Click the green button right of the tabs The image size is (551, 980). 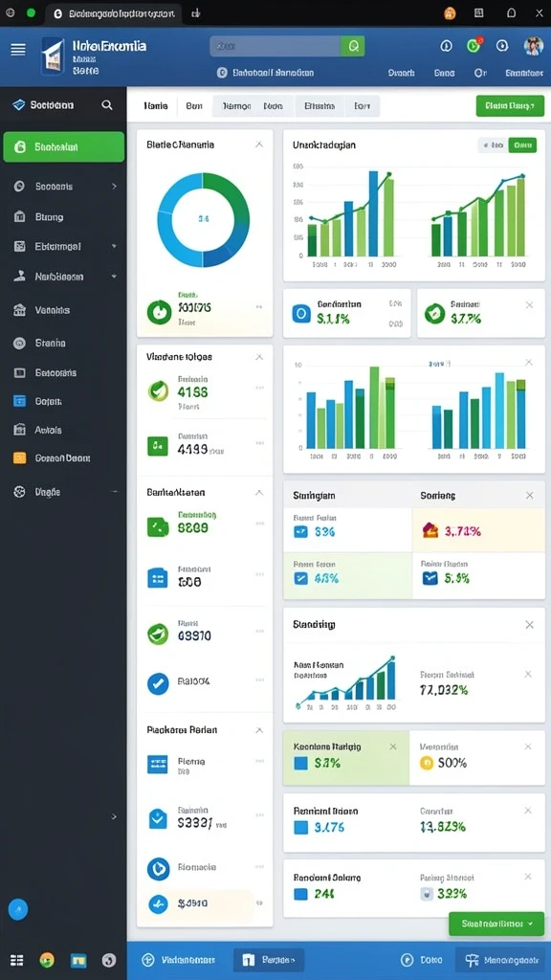pos(510,106)
